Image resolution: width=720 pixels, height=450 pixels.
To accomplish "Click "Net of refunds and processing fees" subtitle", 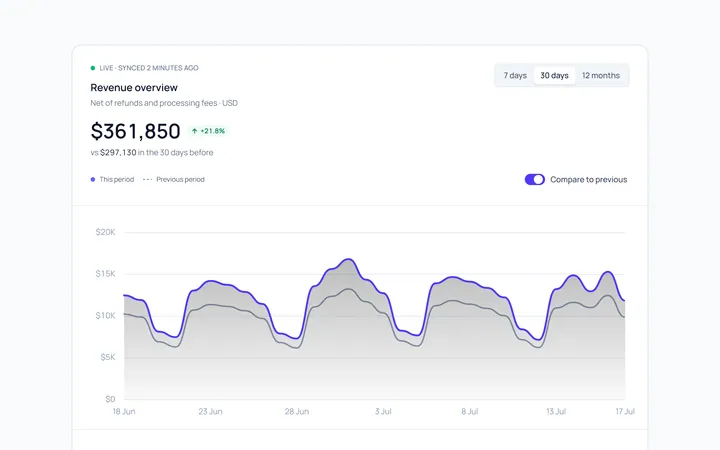I will click(154, 103).
